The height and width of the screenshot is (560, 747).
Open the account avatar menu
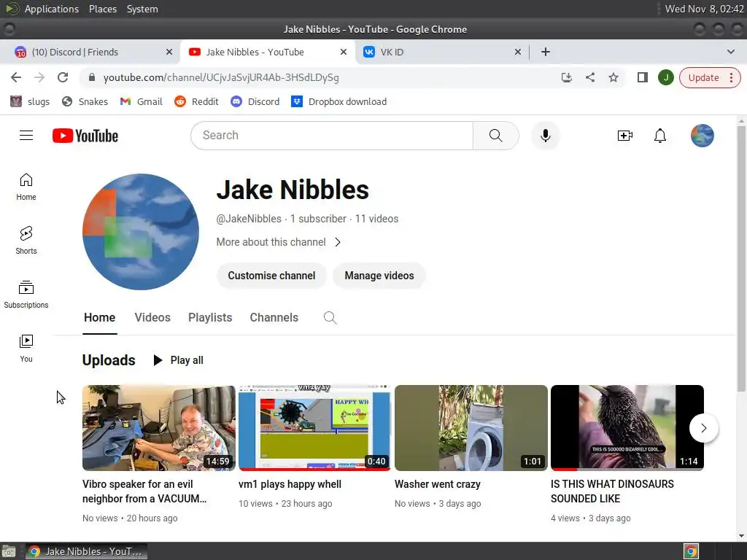(x=703, y=136)
